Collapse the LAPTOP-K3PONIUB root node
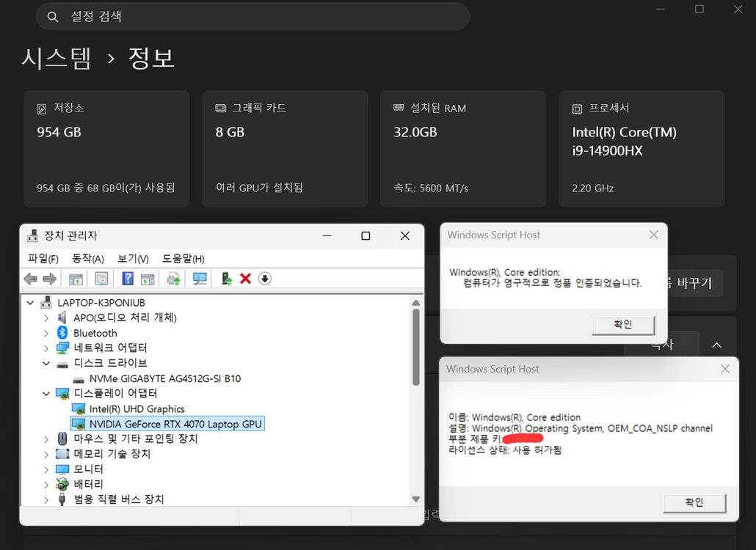This screenshot has width=756, height=550. click(30, 302)
